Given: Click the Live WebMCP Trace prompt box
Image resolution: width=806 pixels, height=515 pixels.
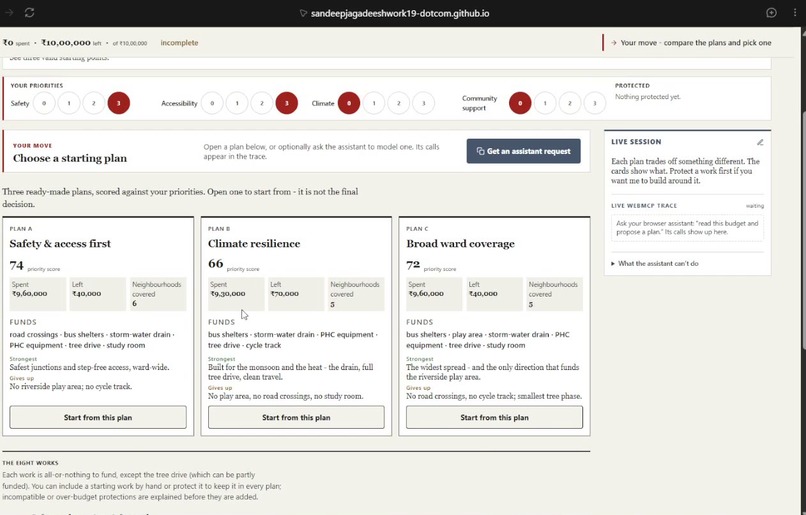Looking at the screenshot, I should [687, 228].
